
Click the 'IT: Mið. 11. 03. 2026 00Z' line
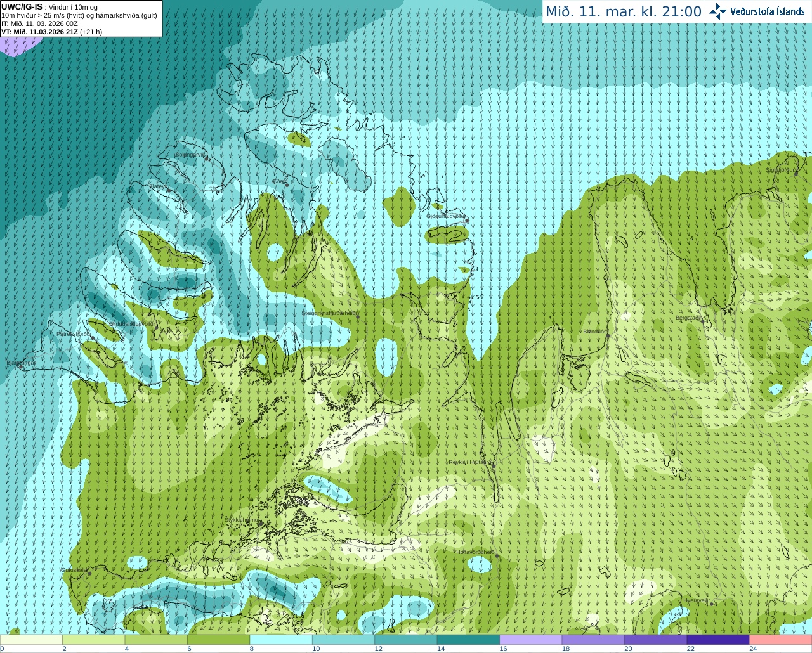pyautogui.click(x=39, y=23)
